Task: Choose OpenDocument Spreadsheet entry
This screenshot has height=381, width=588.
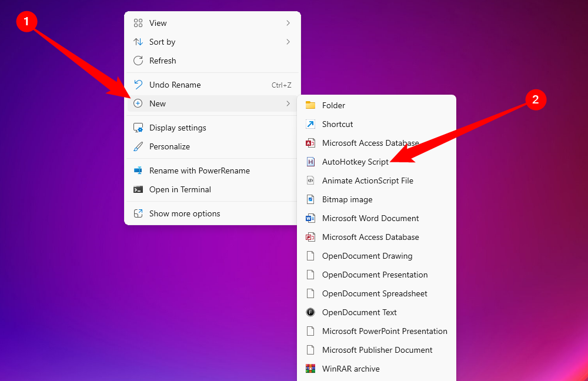Action: pyautogui.click(x=376, y=293)
